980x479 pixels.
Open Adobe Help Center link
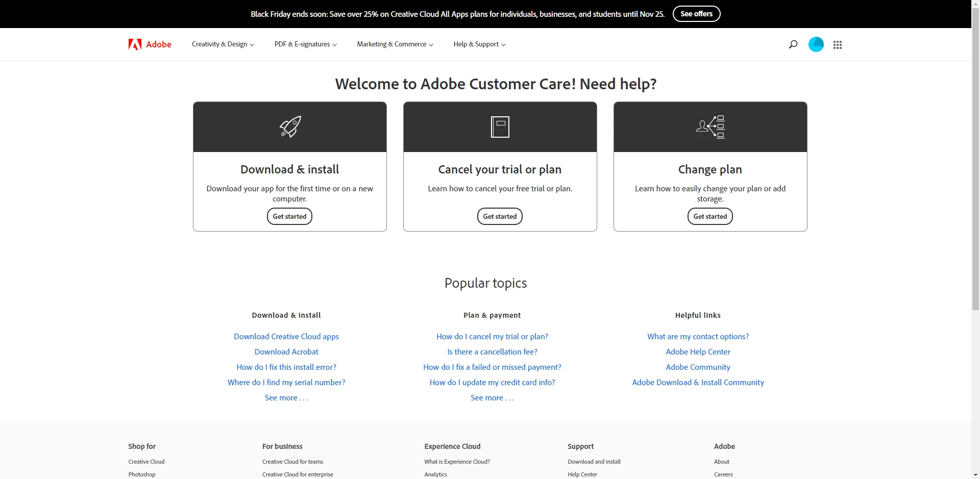tap(698, 352)
